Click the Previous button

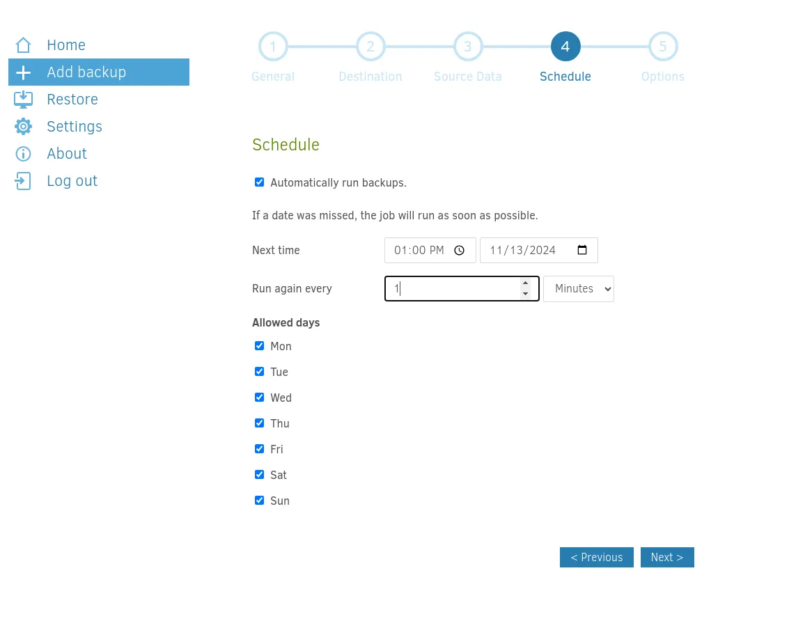tap(597, 558)
